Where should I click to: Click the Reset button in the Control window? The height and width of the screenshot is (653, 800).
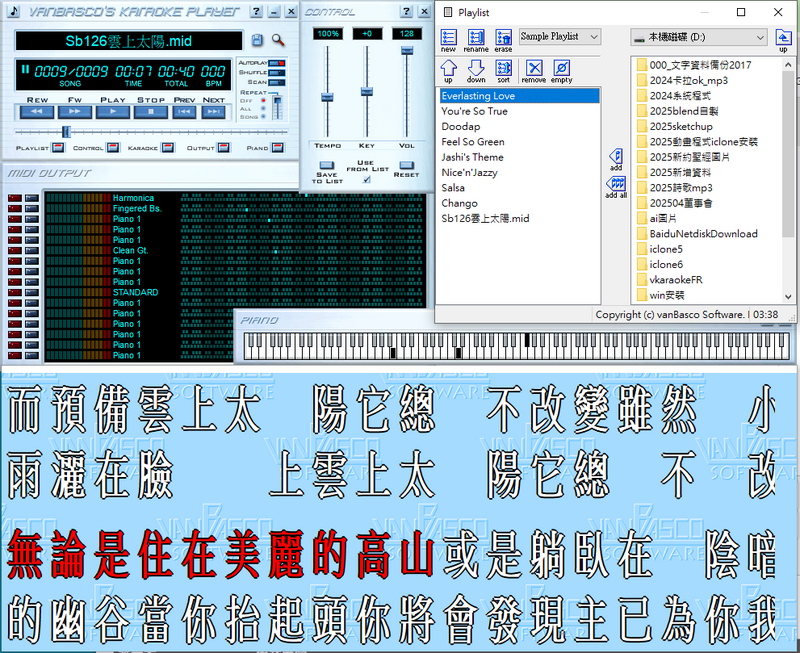[x=407, y=165]
